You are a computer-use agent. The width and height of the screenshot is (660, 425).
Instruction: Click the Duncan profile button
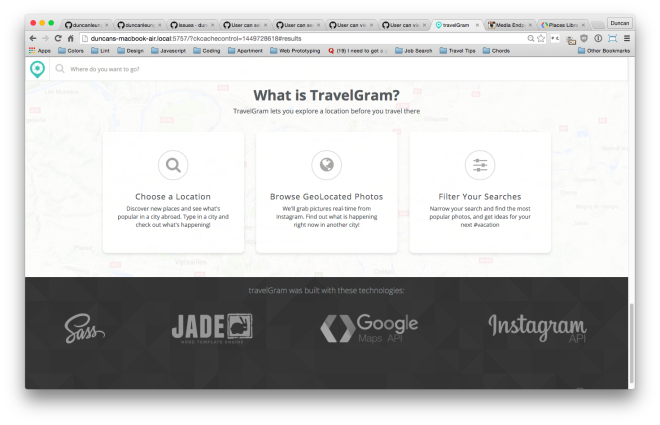tap(620, 23)
